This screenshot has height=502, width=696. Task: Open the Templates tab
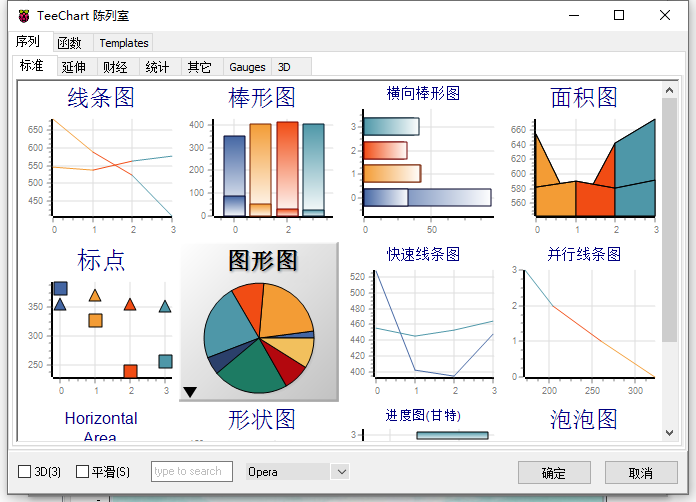123,43
